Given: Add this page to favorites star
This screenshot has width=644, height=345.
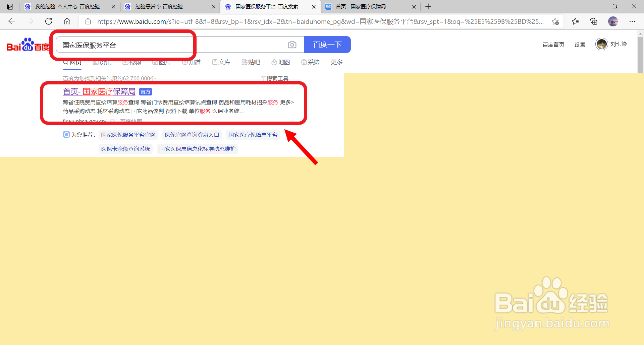Looking at the screenshot, I should click(x=555, y=21).
